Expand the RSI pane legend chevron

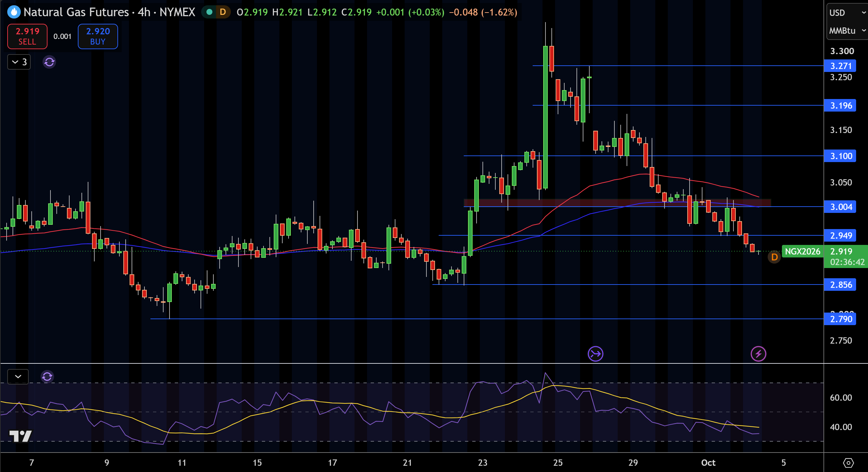(x=18, y=377)
